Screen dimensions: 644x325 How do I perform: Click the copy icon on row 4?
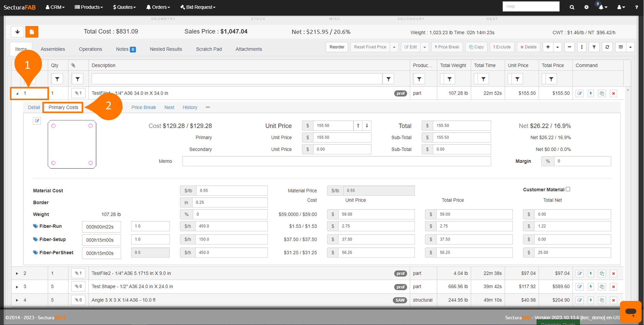(x=602, y=300)
